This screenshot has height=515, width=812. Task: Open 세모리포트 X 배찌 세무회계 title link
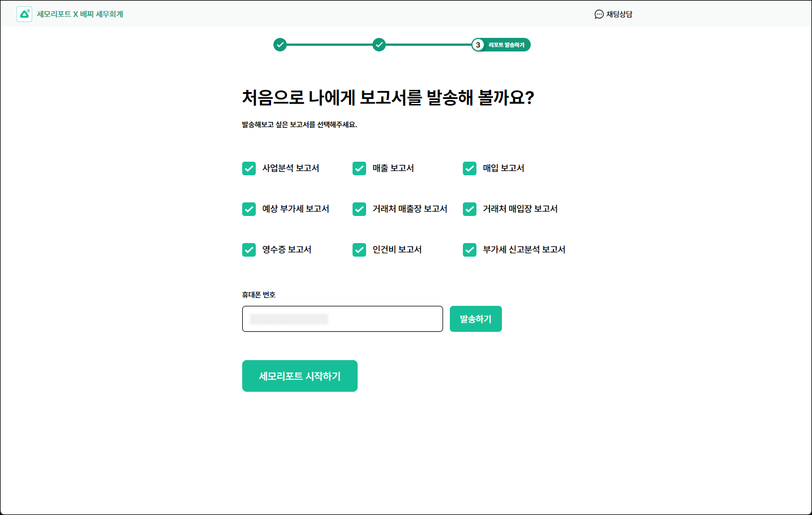(80, 14)
